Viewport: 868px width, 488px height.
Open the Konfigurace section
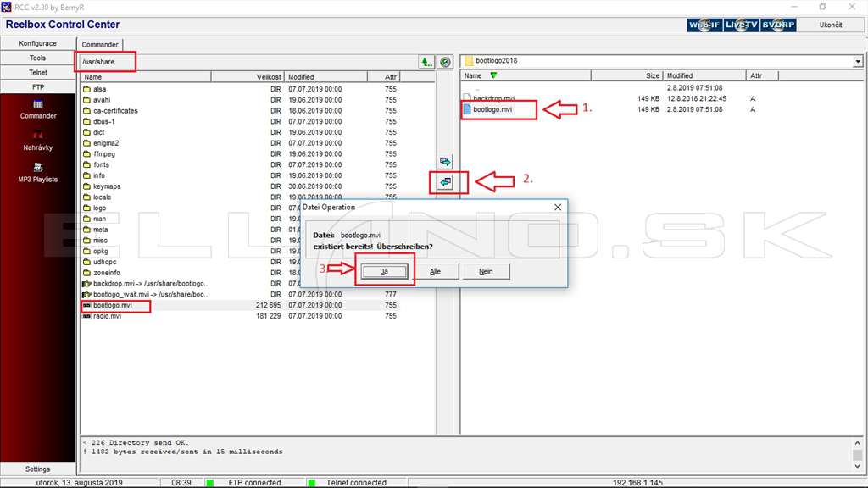(x=37, y=43)
